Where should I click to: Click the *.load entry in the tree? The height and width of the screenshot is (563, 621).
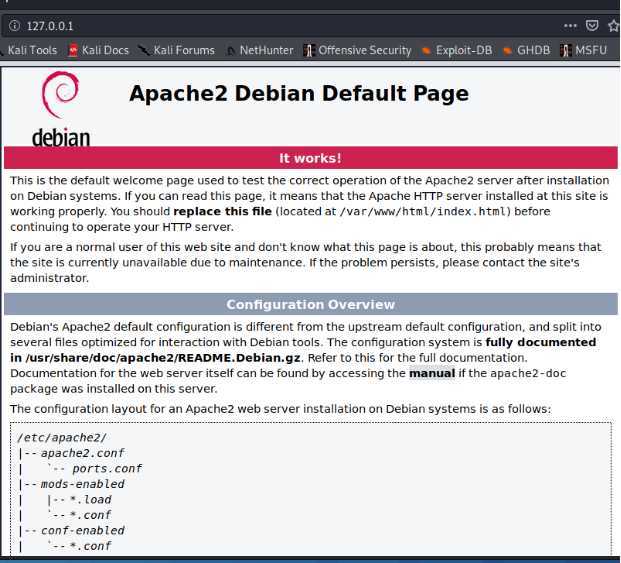(x=90, y=500)
